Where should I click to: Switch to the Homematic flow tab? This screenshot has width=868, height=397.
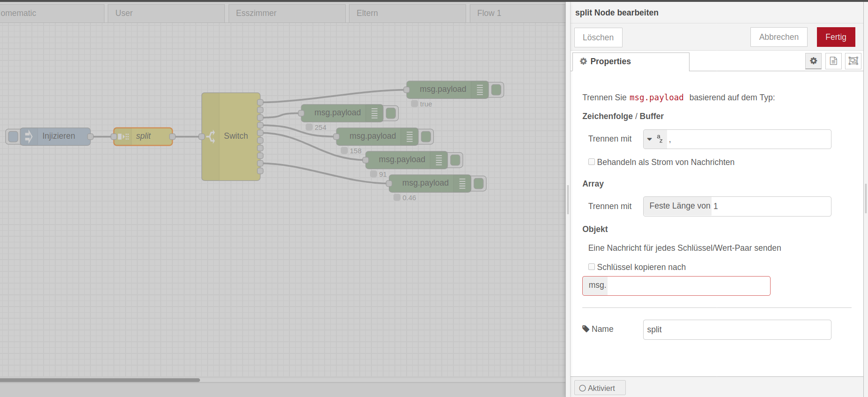[52, 13]
